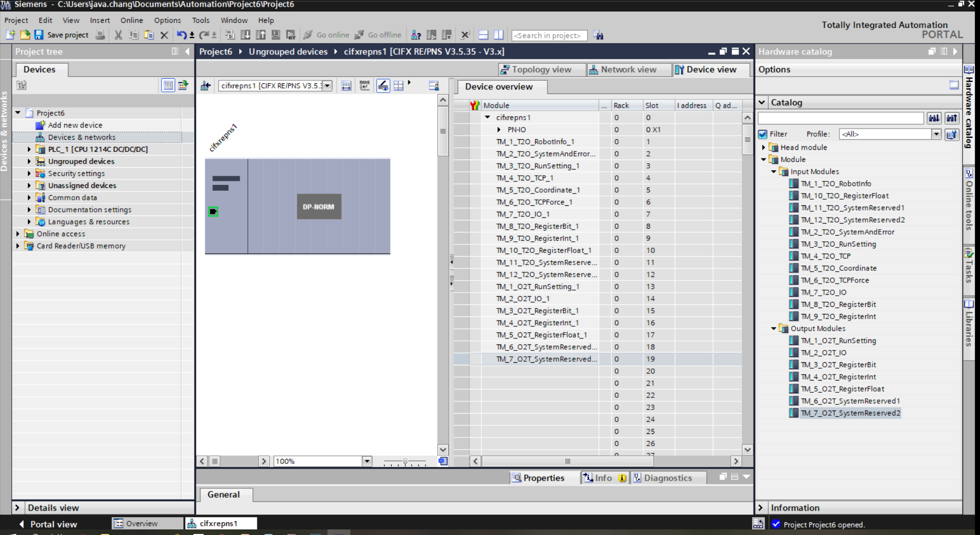Click Go online button
Image resolution: width=980 pixels, height=535 pixels.
pyautogui.click(x=326, y=35)
